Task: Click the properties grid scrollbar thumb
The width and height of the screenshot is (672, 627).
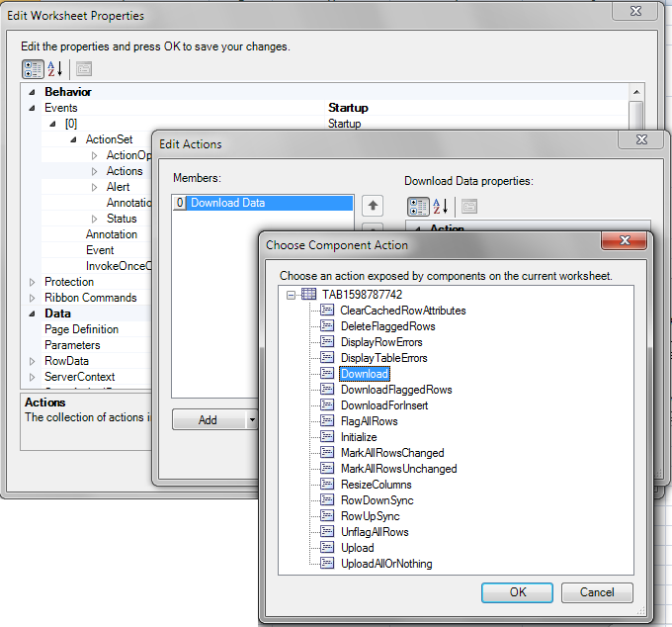Action: click(636, 115)
